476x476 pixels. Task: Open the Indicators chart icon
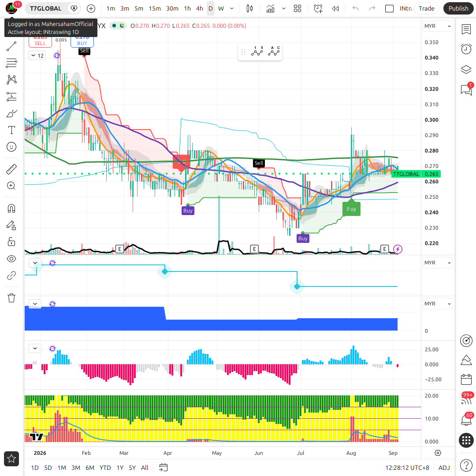[x=270, y=8]
